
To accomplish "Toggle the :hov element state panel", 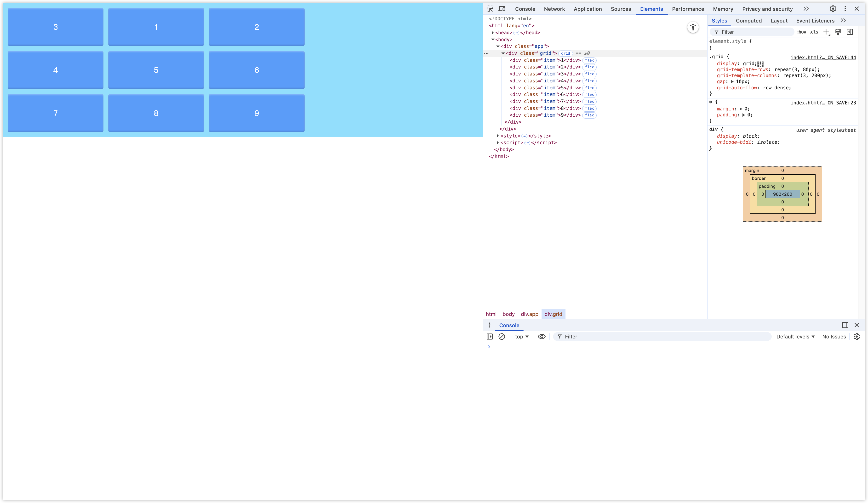I will click(x=801, y=32).
